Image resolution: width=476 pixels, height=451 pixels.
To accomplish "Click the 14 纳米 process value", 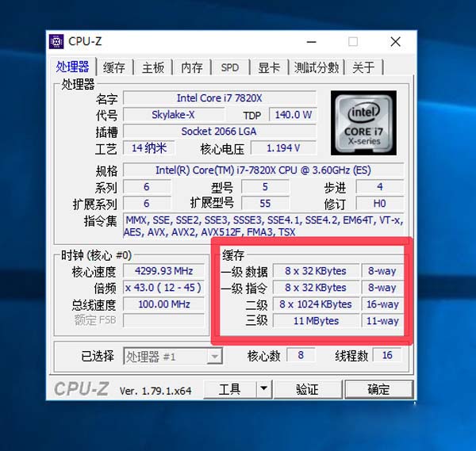I will tap(149, 148).
